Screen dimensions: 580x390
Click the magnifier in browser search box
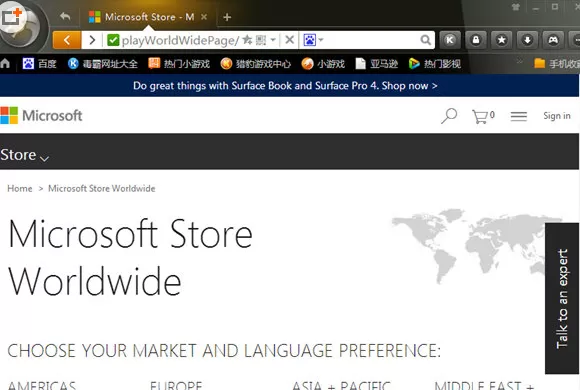pos(426,40)
